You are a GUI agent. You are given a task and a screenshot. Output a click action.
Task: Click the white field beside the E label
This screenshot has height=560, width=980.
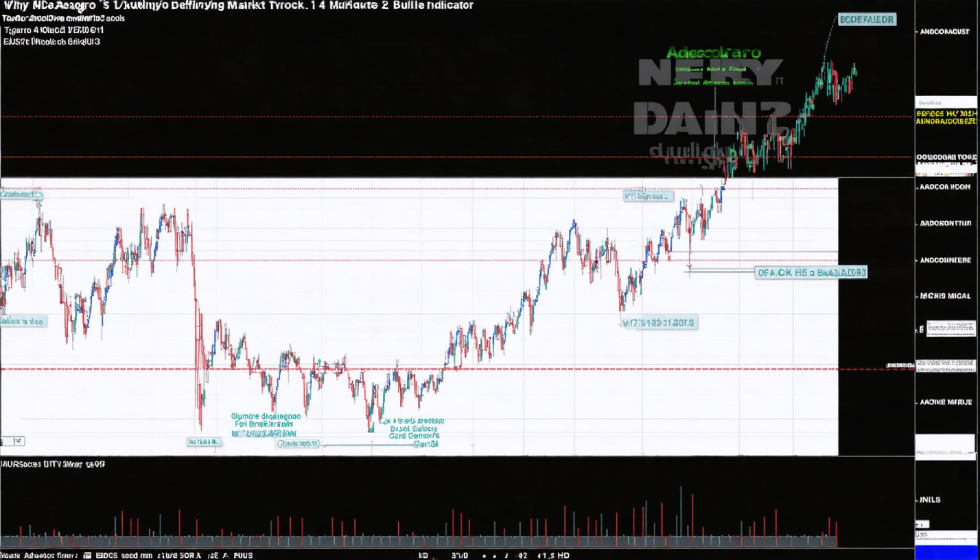click(x=951, y=328)
